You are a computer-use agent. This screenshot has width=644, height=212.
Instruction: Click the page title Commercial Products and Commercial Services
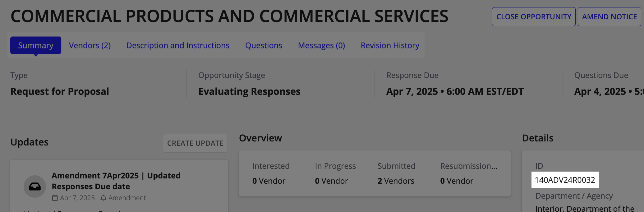(229, 16)
